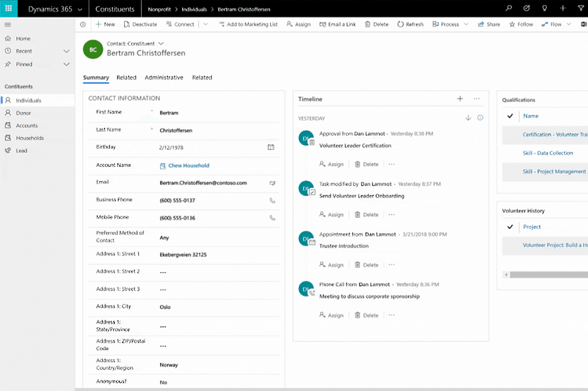This screenshot has width=588, height=391.
Task: Expand the Recent section in sidebar
Action: pos(66,51)
